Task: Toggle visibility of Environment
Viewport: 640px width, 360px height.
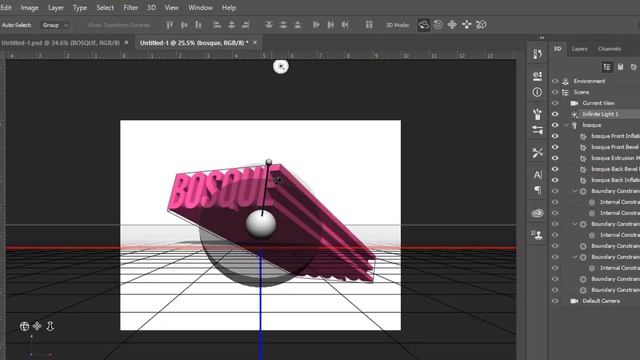Action: point(555,81)
